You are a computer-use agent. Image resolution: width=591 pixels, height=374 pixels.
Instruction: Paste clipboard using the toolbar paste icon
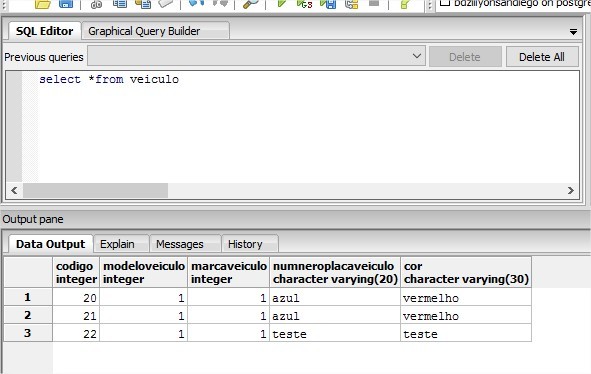pos(143,4)
